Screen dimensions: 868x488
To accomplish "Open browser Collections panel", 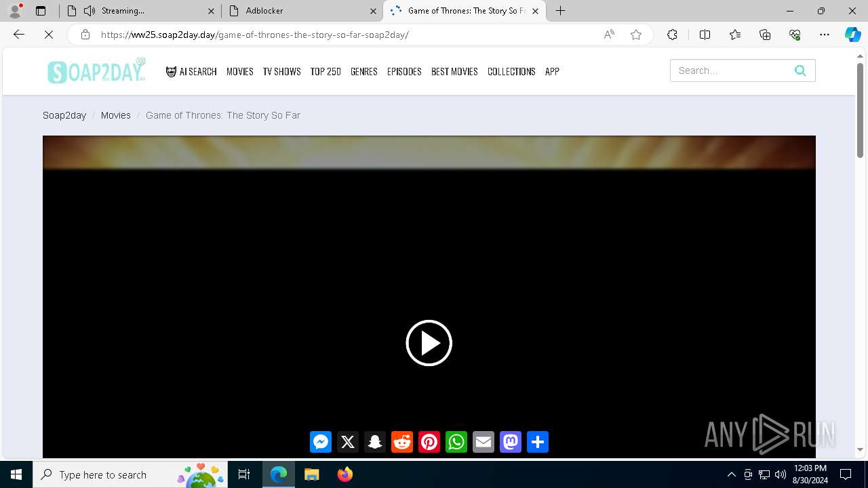I will [x=765, y=35].
